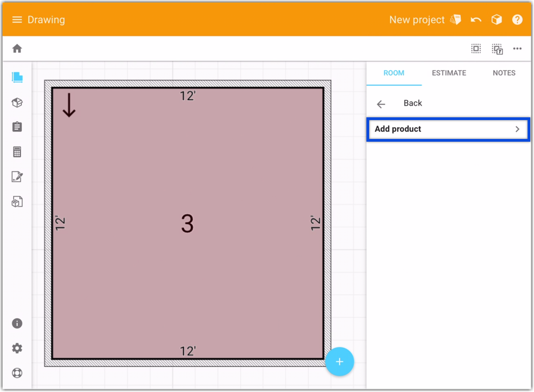534x392 pixels.
Task: Select room number 3 label
Action: [187, 224]
